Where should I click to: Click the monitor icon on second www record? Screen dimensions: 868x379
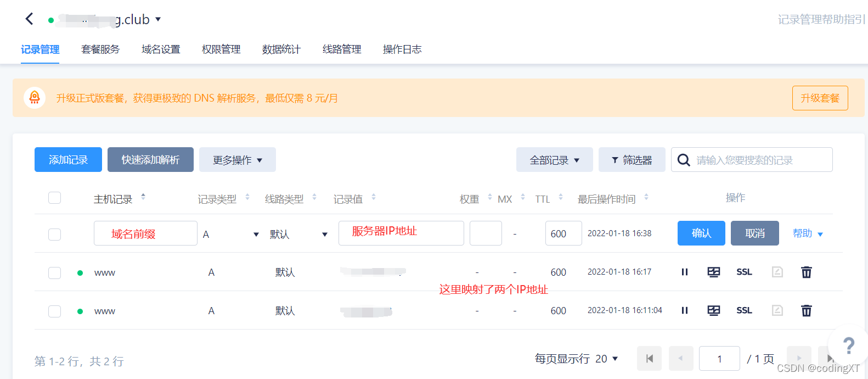713,311
